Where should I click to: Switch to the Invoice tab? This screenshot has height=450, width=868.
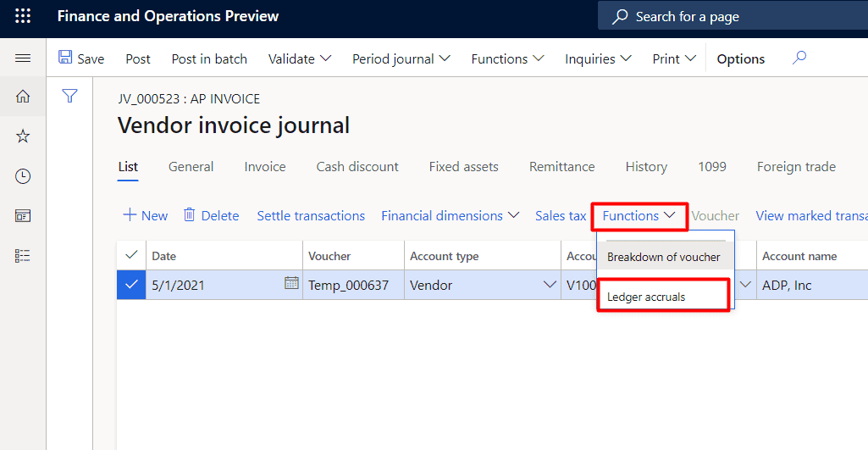265,167
